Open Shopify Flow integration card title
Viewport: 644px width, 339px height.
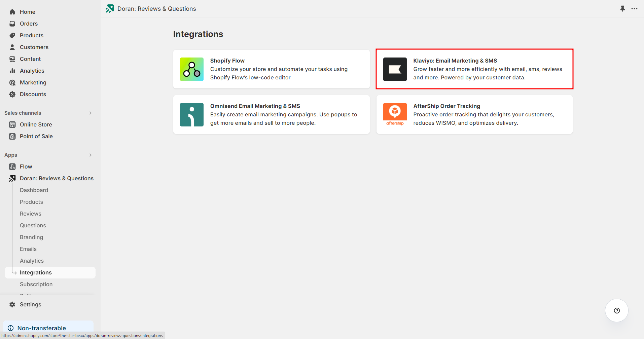pyautogui.click(x=227, y=61)
